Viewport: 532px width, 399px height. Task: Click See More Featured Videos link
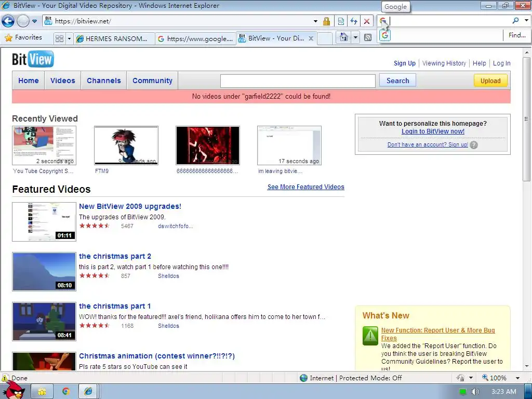point(305,187)
